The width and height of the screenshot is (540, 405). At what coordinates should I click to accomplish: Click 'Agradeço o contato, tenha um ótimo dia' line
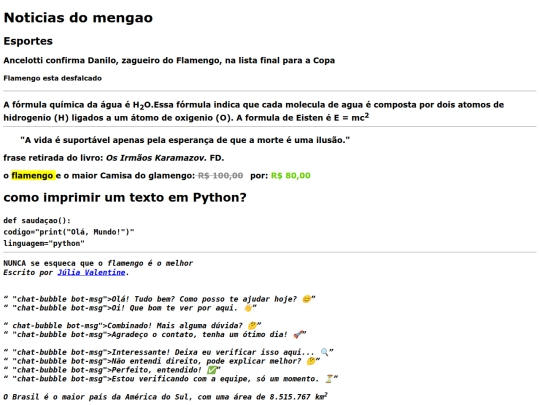155,335
